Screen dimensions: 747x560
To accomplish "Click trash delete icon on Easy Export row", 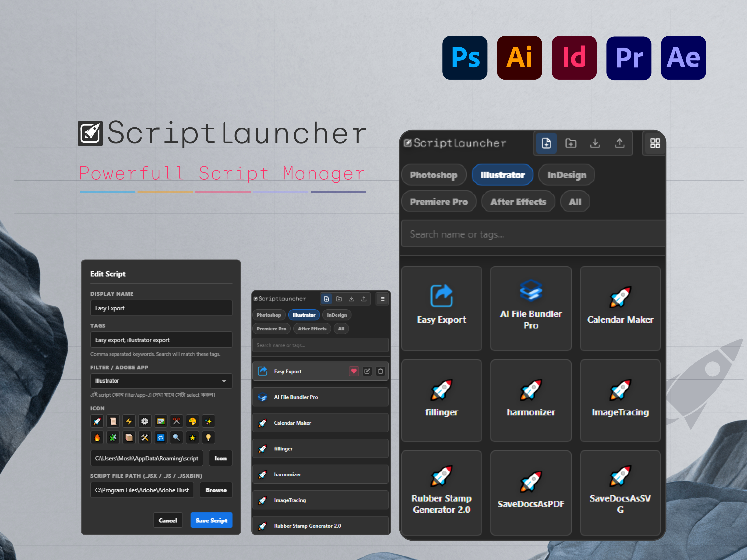I will (x=381, y=371).
